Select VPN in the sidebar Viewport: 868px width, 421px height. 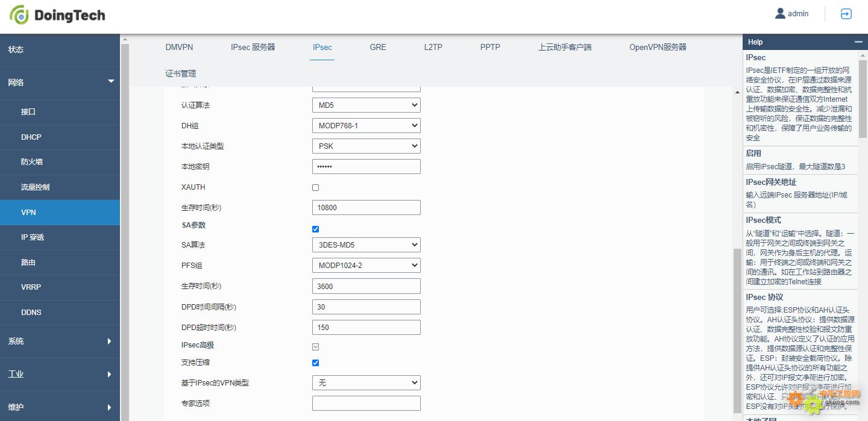60,213
